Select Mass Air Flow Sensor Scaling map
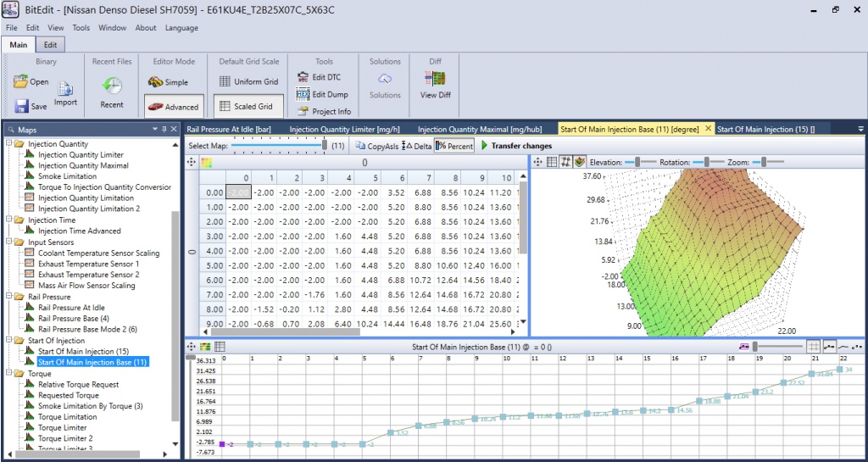This screenshot has width=868, height=462. tap(86, 286)
